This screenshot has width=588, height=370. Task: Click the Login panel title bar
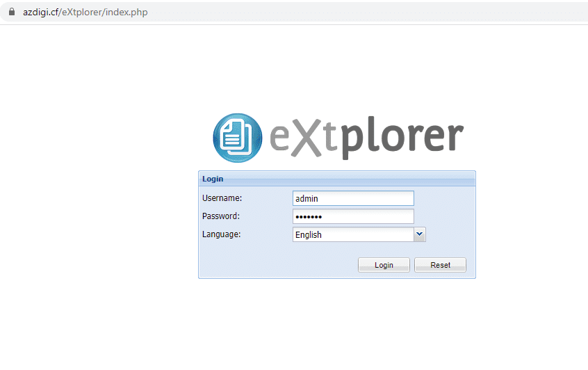(336, 179)
